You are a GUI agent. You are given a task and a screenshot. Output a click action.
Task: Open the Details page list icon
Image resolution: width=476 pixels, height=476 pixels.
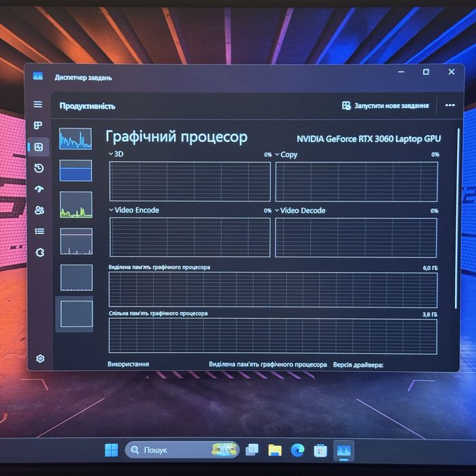pos(39,231)
